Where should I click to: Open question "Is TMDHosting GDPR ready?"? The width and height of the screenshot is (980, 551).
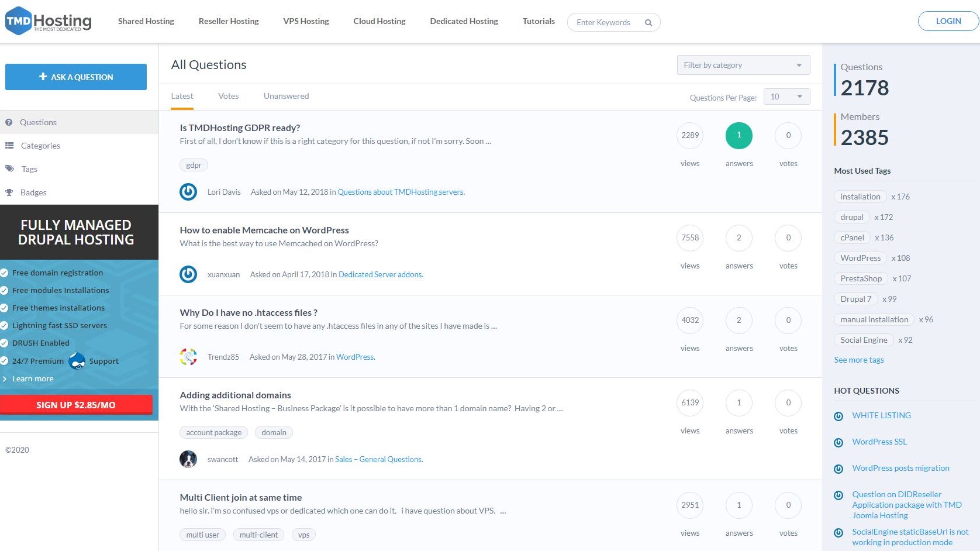tap(240, 128)
